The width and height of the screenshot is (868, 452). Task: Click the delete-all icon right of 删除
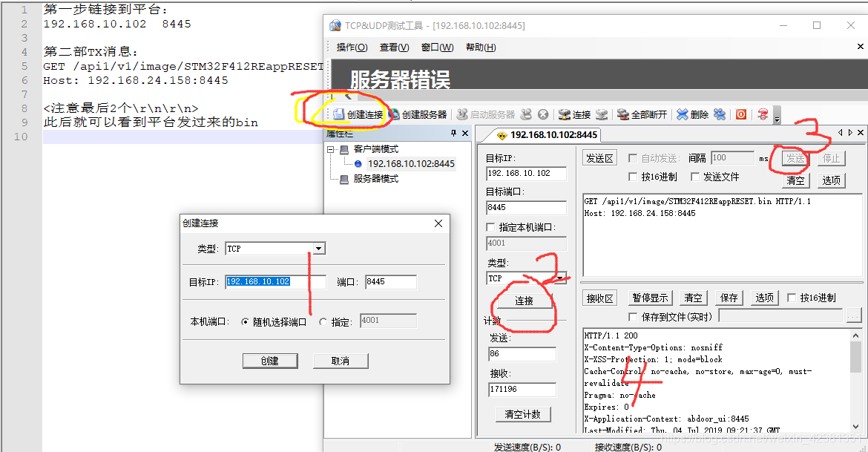[x=719, y=114]
